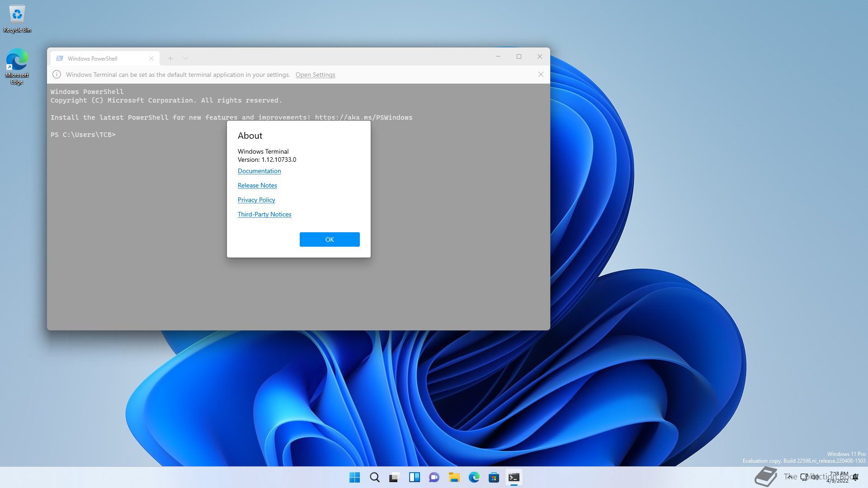The height and width of the screenshot is (488, 868).
Task: Click the PowerShell icon on the tab
Action: pyautogui.click(x=60, y=58)
